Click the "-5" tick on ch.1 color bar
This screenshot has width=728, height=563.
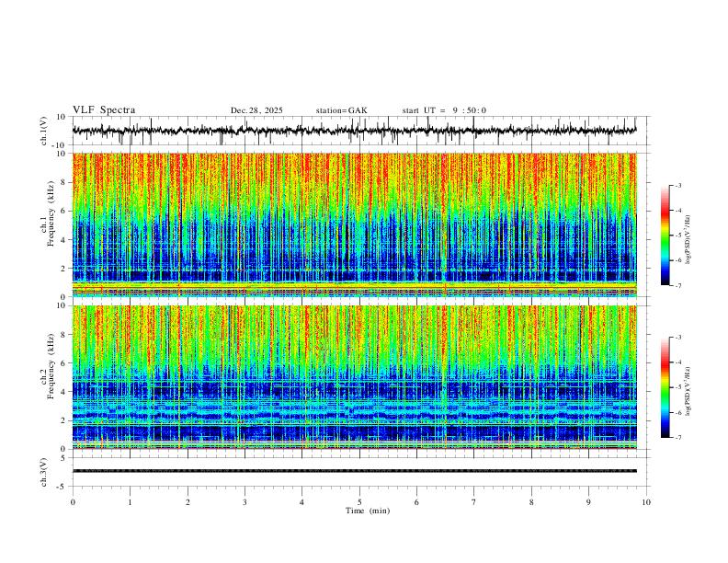pyautogui.click(x=677, y=236)
